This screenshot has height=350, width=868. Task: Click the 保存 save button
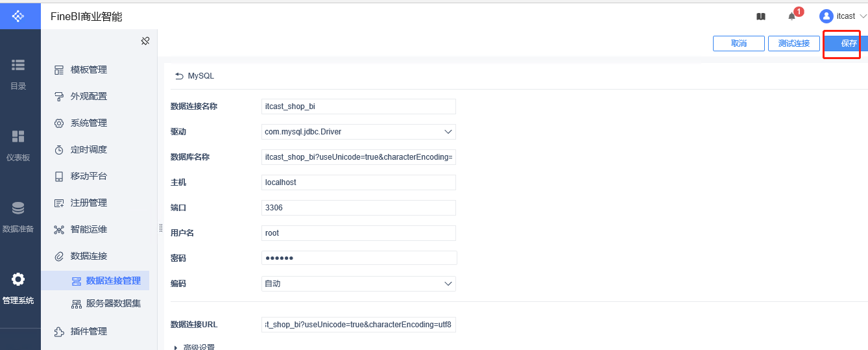point(847,44)
